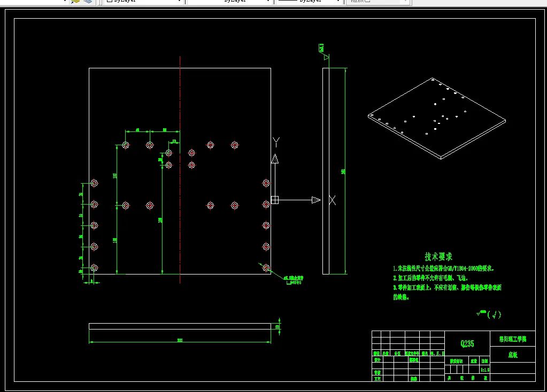Select the bottom-right corner hole with leader
Screen dimensions: 547x392
tap(266, 268)
